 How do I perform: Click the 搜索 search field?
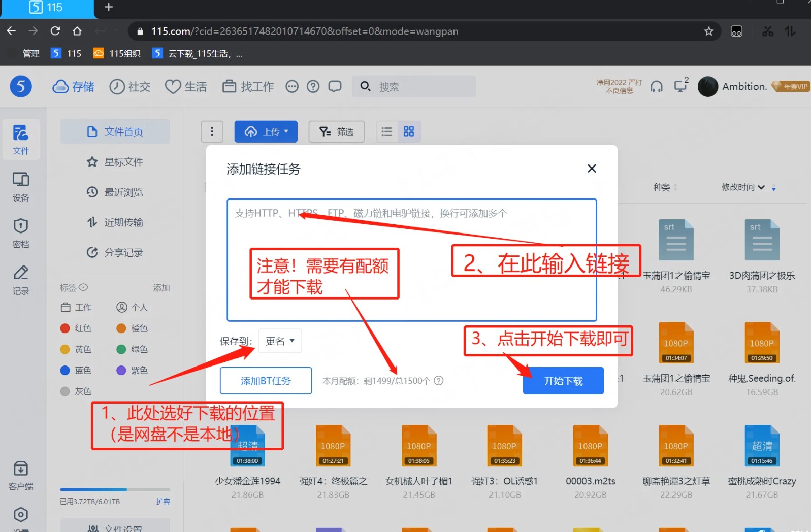click(x=414, y=87)
